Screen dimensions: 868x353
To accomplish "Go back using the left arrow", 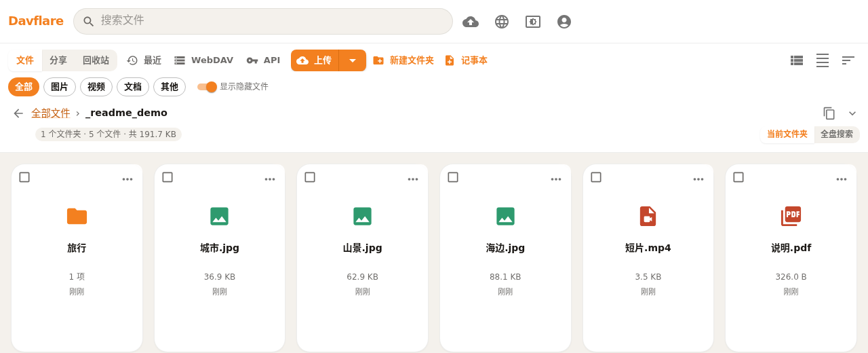I will pyautogui.click(x=18, y=113).
